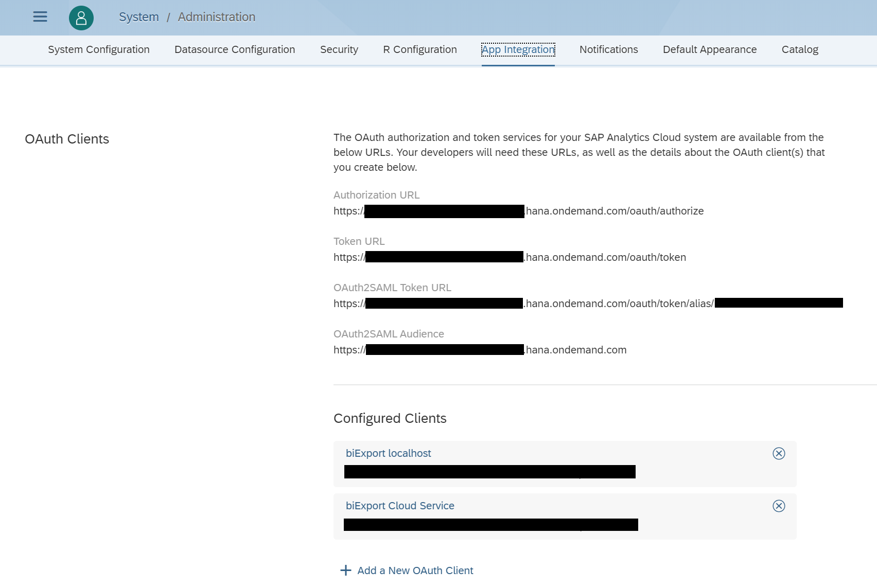The width and height of the screenshot is (877, 588).
Task: Open the System Configuration tab
Action: [99, 49]
